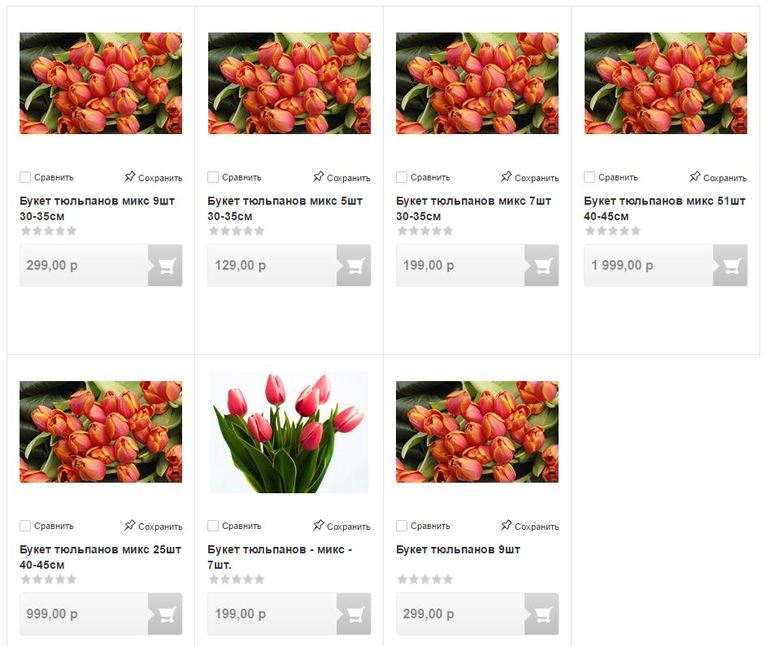
Task: Open photo of mix 7шт 30-35см bouquet
Action: pos(477,83)
